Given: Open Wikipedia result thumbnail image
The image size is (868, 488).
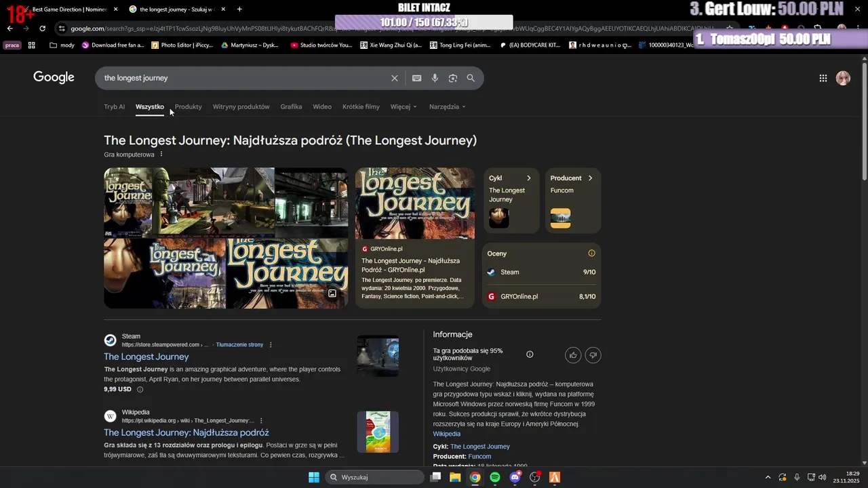Looking at the screenshot, I should 378,432.
